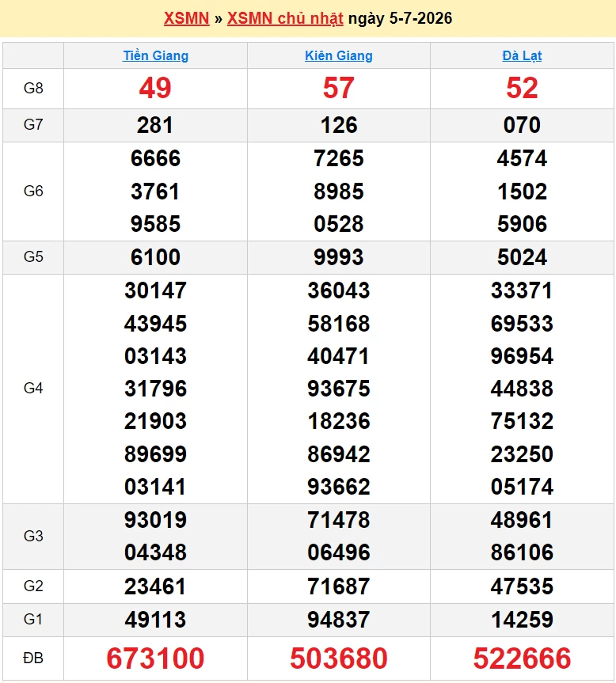Screen dimensions: 616x683
Task: Click G5 result 9993
Action: 339,257
